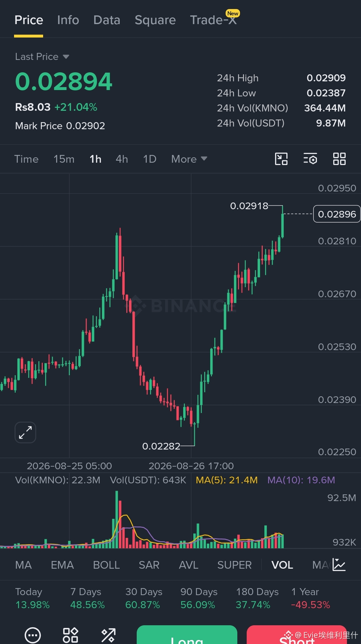Viewport: 361px width, 644px height.
Task: Toggle the SUPER indicator
Action: coord(234,565)
